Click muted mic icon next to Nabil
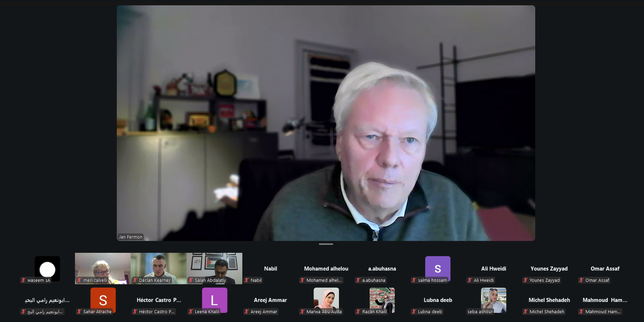 pyautogui.click(x=246, y=280)
